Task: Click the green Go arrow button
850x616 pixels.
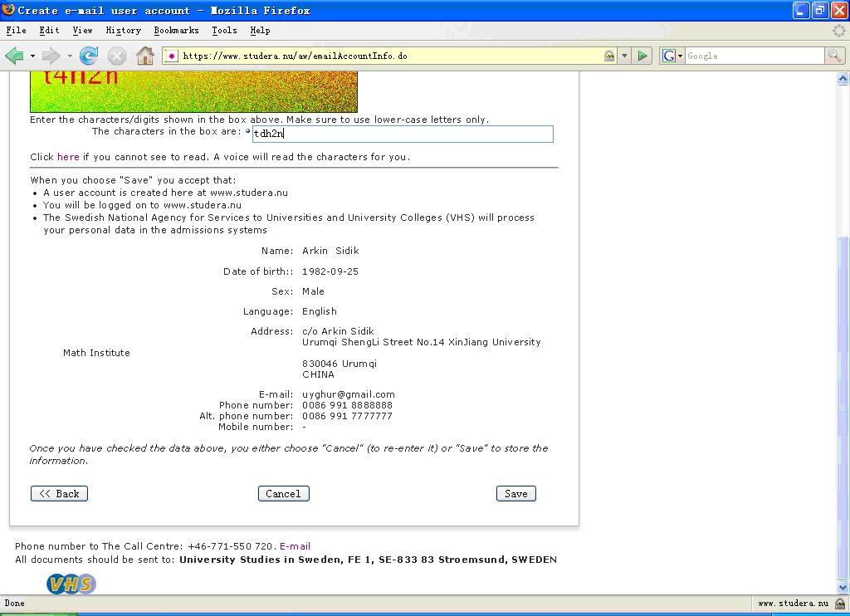Action: pos(642,56)
